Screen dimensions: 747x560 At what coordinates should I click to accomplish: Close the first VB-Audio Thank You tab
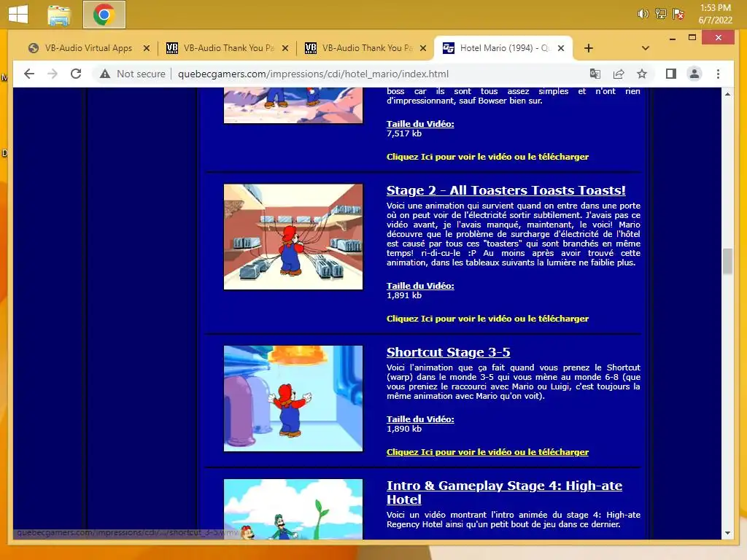285,48
